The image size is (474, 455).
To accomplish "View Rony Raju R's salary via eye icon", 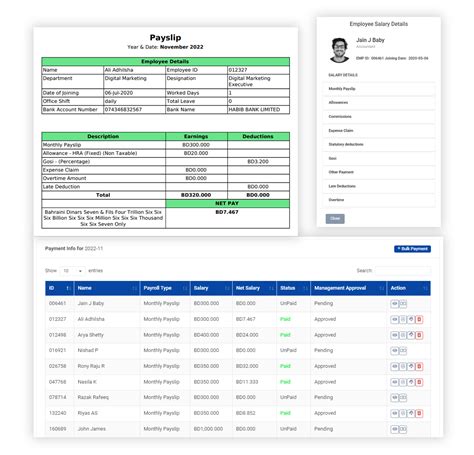I will (x=394, y=366).
